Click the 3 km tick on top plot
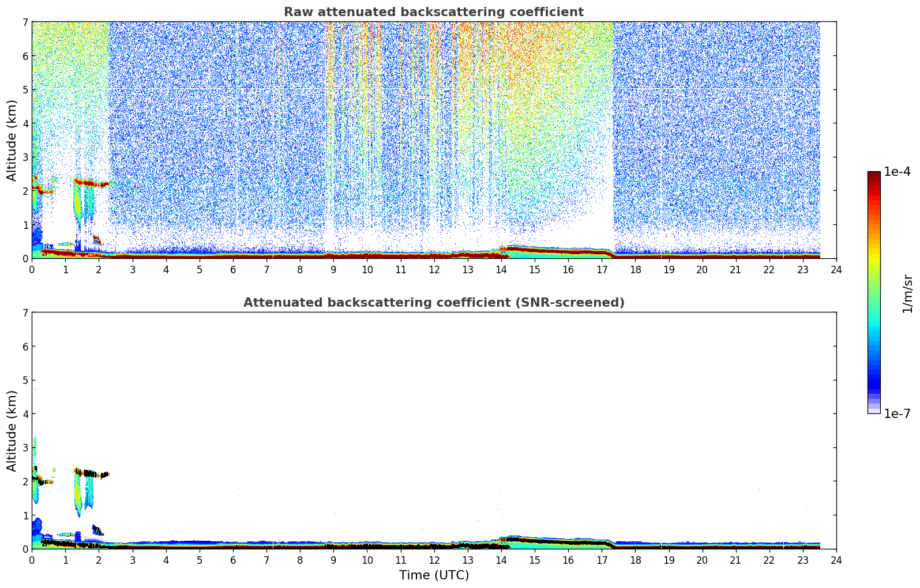This screenshot has height=588, width=920. [25, 157]
